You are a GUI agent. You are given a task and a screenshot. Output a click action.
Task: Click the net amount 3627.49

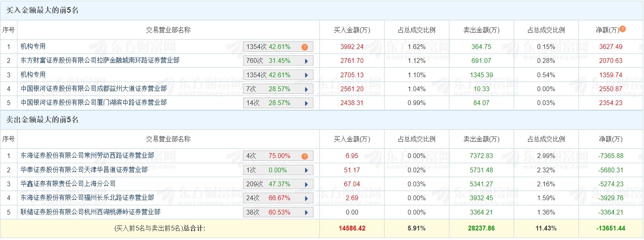tap(611, 47)
